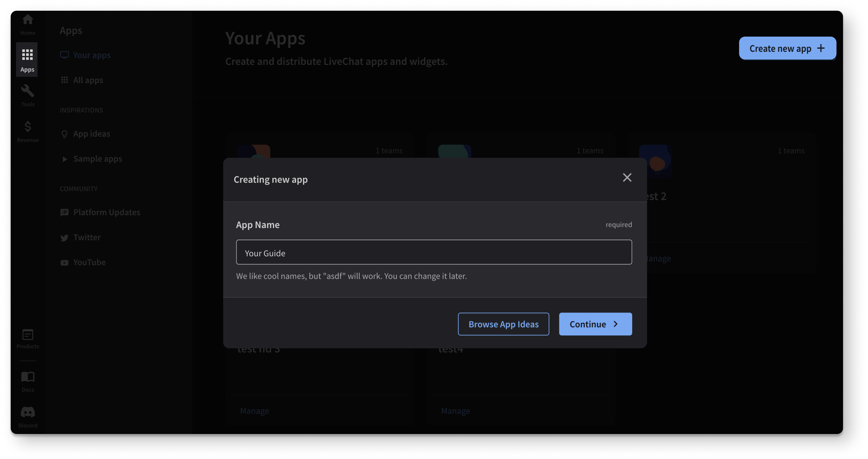
Task: Click the App ideas inspiration link
Action: point(91,133)
